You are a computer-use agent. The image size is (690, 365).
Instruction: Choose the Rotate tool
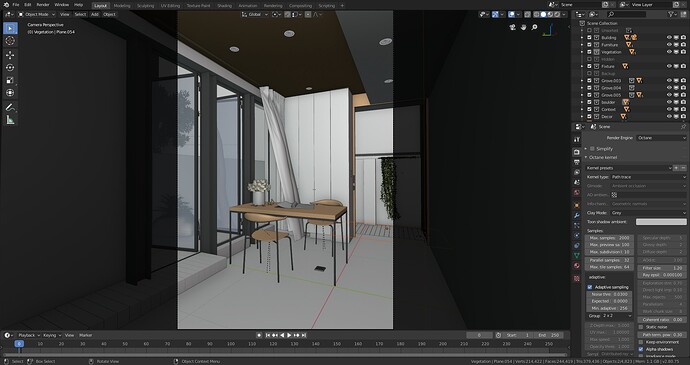(11, 67)
